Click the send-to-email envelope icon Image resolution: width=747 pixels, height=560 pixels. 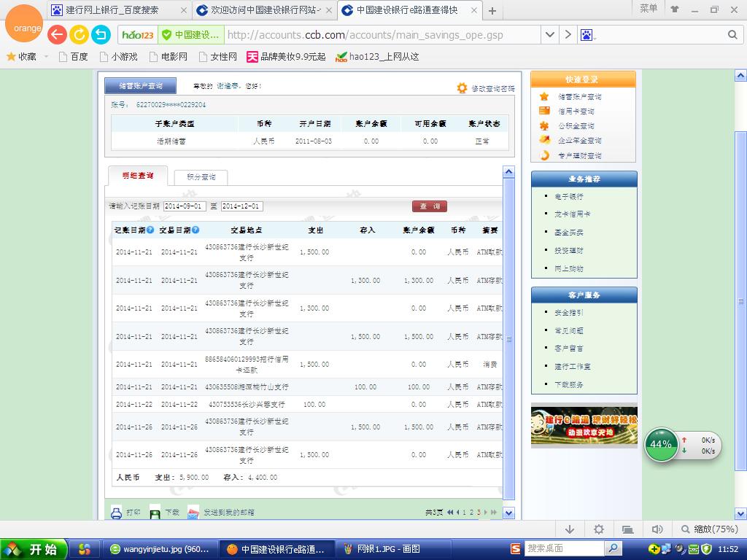(193, 513)
